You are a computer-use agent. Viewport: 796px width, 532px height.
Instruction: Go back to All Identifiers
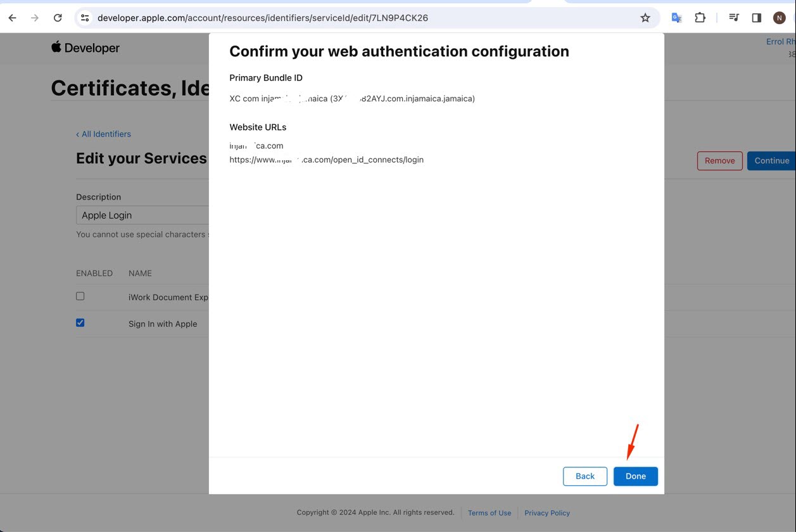(103, 134)
